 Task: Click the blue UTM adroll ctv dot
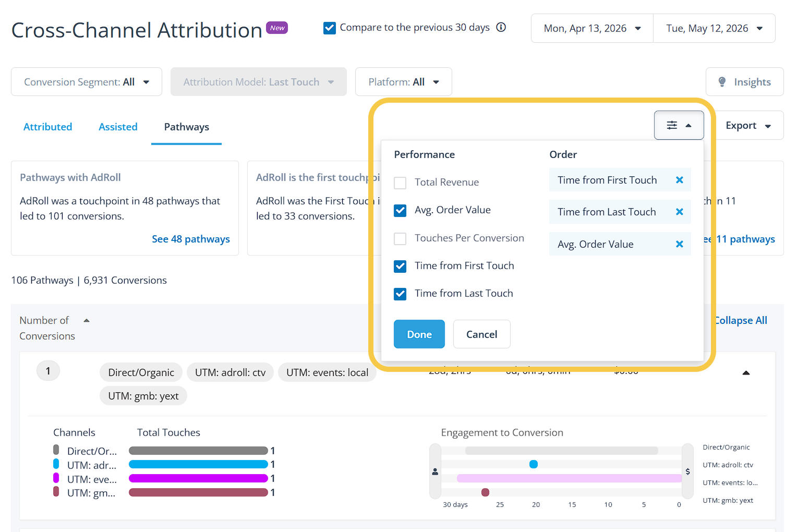tap(533, 464)
